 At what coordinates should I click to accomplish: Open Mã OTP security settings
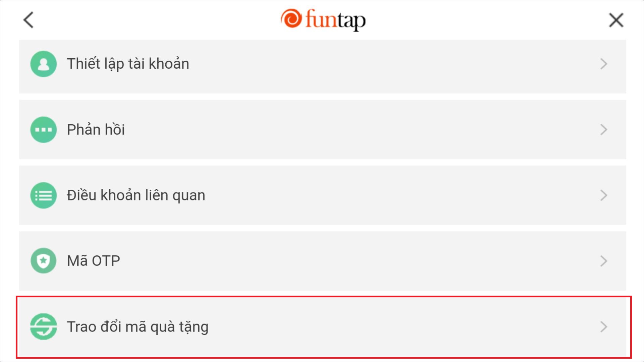322,260
